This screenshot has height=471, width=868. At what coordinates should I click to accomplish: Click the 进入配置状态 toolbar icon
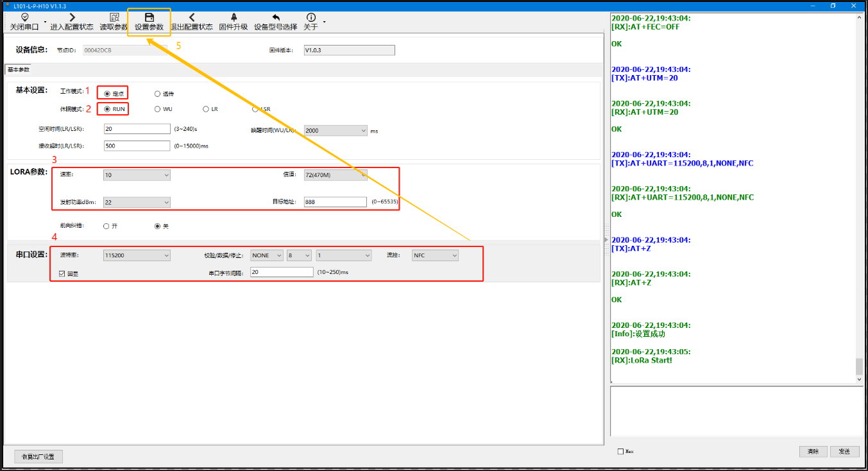[x=72, y=17]
